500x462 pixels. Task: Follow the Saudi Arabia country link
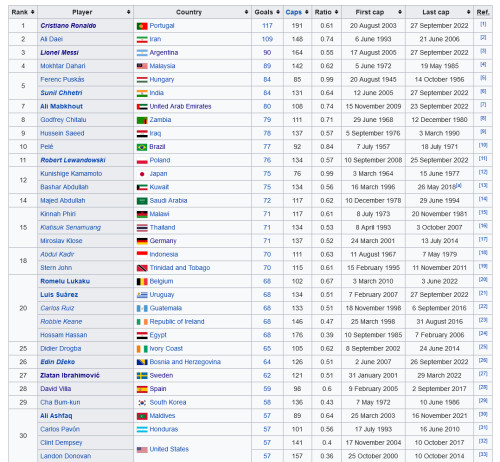tap(168, 201)
